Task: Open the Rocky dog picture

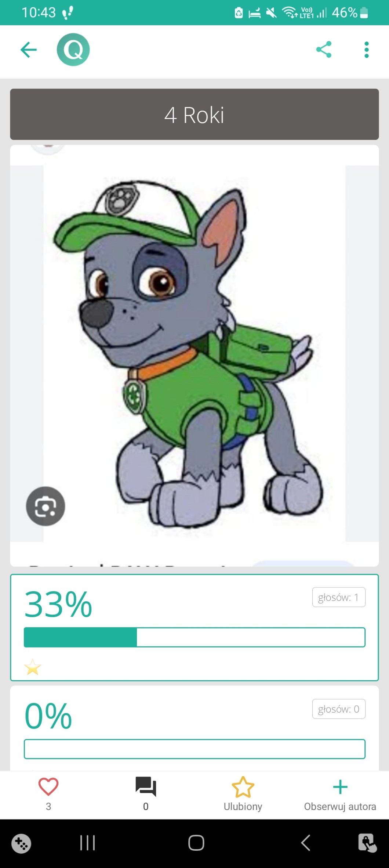Action: 194,353
